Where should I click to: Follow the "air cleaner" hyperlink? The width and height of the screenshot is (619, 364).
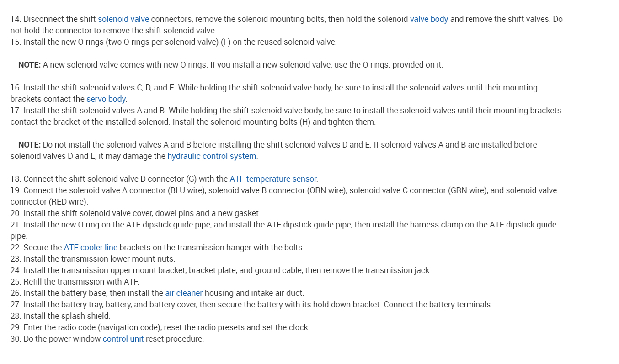(184, 293)
